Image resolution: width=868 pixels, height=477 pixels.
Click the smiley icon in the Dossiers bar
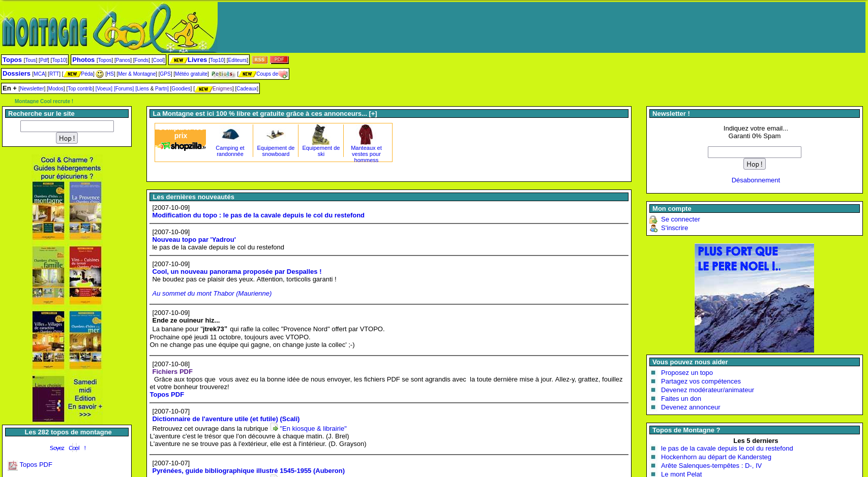pyautogui.click(x=100, y=74)
